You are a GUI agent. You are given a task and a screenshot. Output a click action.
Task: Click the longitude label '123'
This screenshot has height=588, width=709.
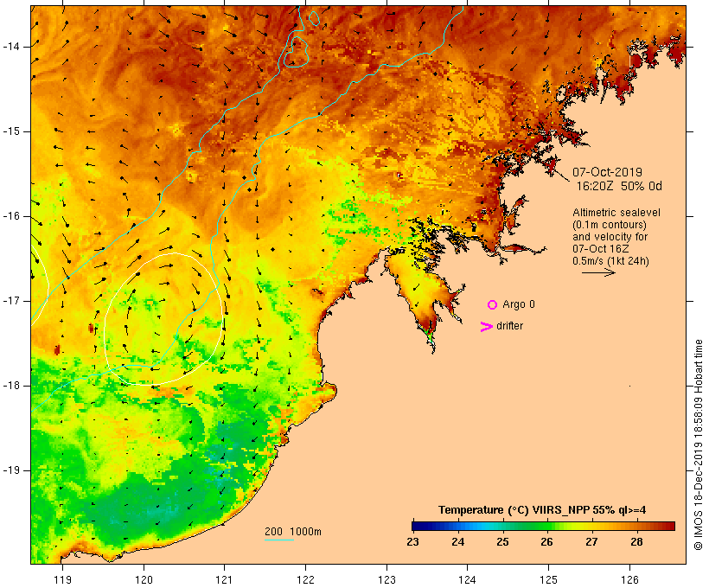tap(386, 580)
